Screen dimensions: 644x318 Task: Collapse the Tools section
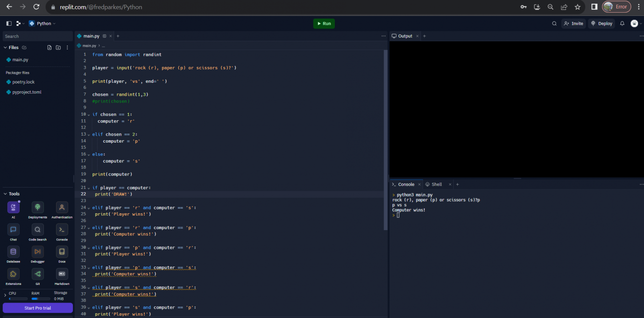pyautogui.click(x=6, y=194)
